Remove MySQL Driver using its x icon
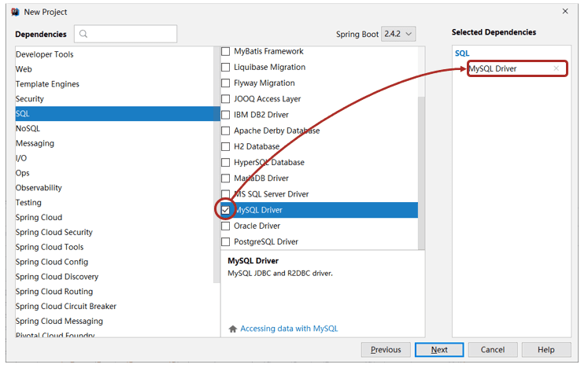The height and width of the screenshot is (368, 588). [557, 69]
